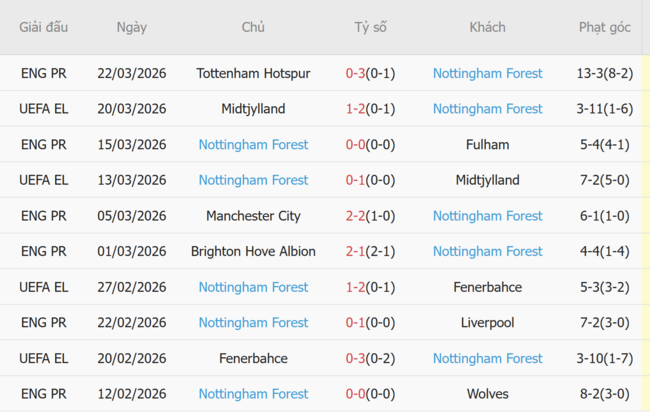Click the Ngày column header

pos(131,27)
